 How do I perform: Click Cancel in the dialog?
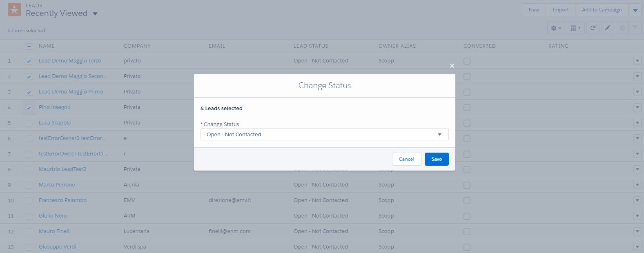pyautogui.click(x=406, y=159)
